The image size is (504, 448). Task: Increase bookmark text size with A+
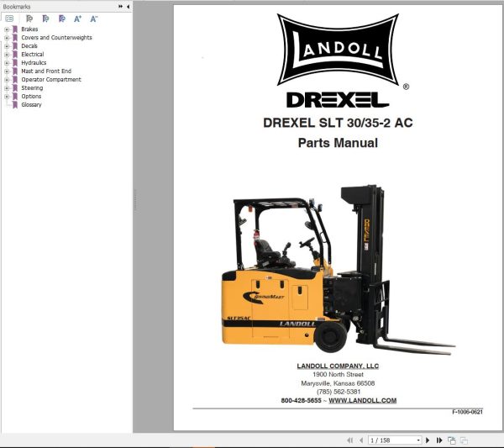(78, 18)
